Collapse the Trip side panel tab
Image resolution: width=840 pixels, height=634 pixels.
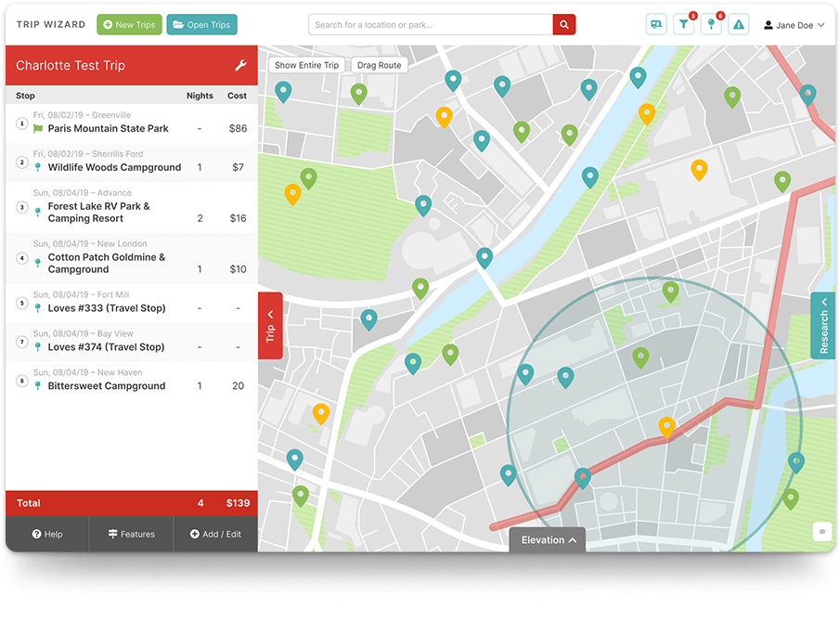[270, 326]
